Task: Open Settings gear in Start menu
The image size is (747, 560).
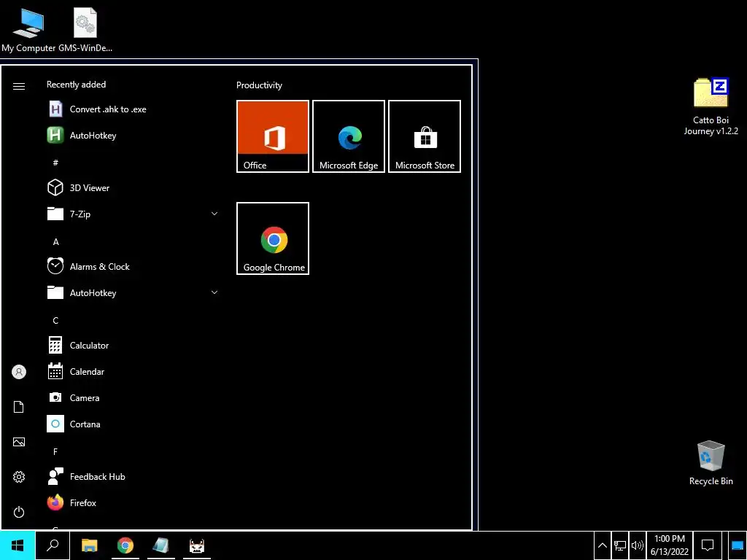Action: pos(19,477)
